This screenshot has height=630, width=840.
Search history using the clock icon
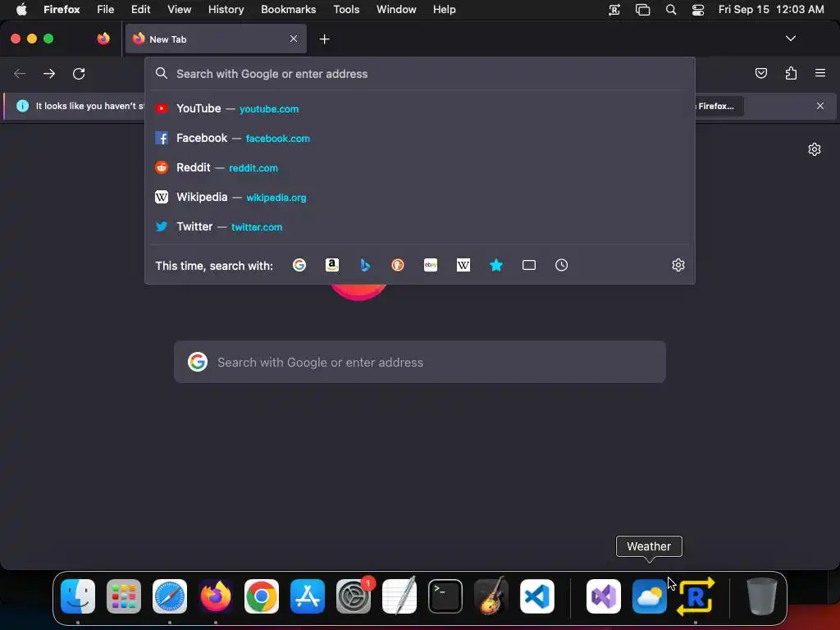[561, 265]
